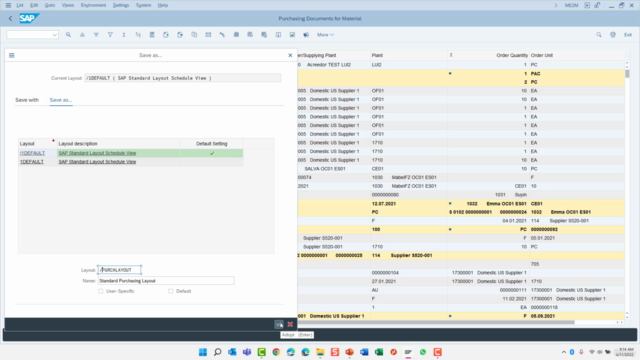Click the Plant column header
This screenshot has height=360, width=640.
point(409,55)
